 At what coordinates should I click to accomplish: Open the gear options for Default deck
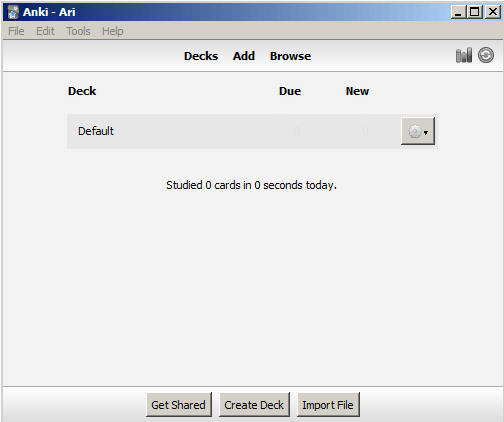click(x=418, y=131)
